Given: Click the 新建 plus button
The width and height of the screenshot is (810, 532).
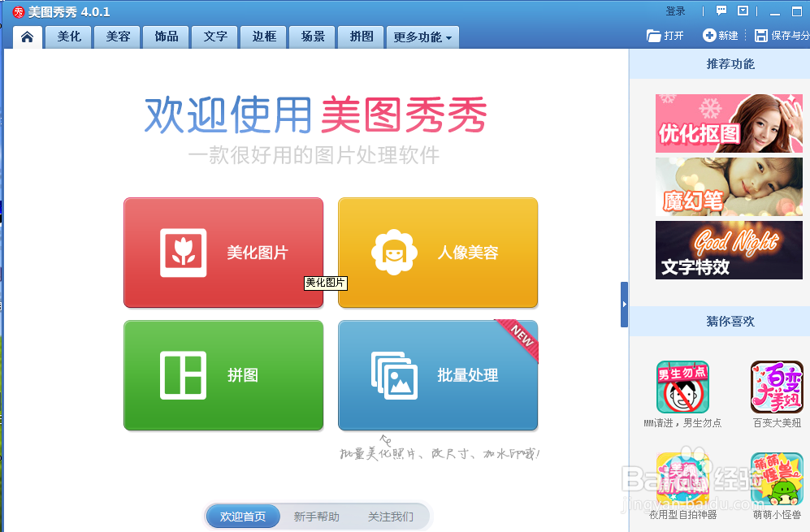Looking at the screenshot, I should point(720,36).
